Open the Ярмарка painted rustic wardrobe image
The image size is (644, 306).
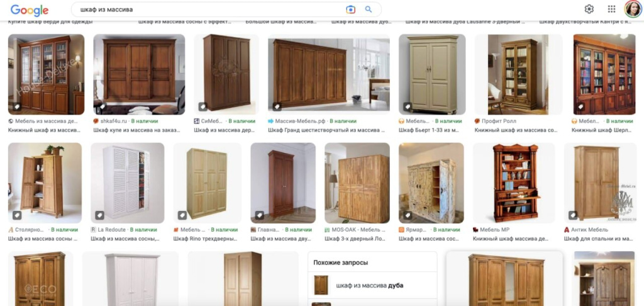pyautogui.click(x=431, y=183)
